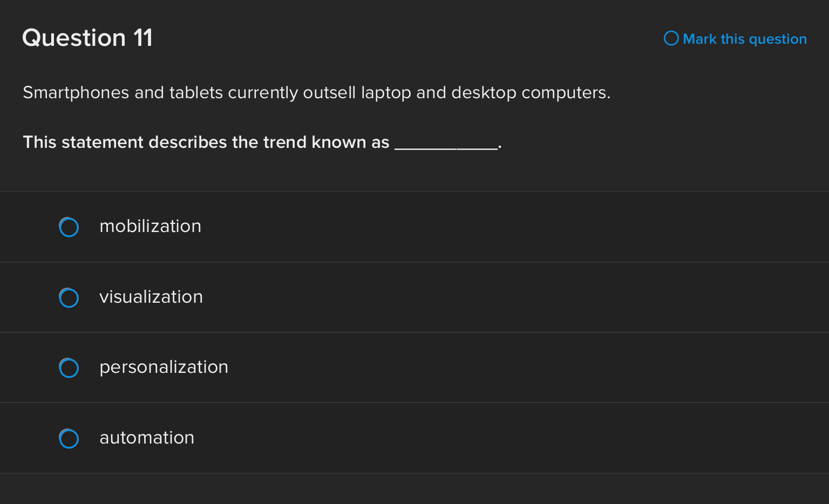Viewport: 829px width, 504px height.
Task: Click the words desktop computers in the statement
Action: click(x=530, y=93)
